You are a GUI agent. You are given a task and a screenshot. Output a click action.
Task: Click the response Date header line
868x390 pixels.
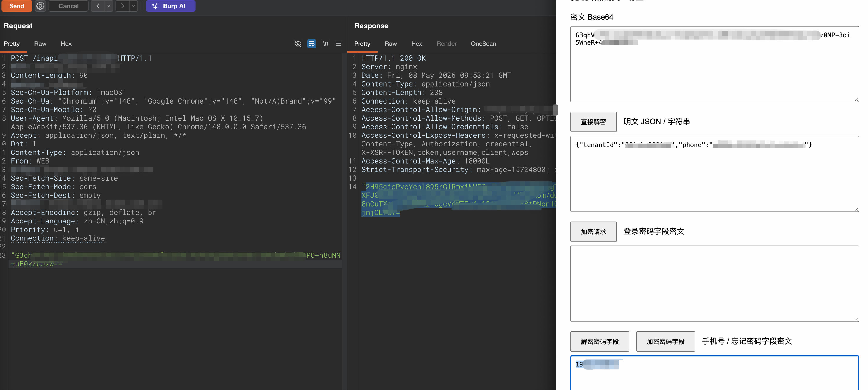(436, 75)
